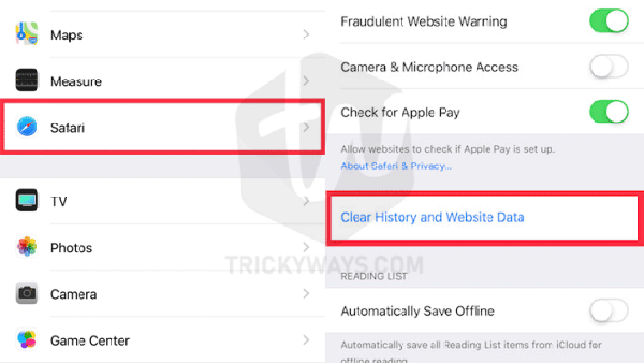The width and height of the screenshot is (644, 363).
Task: Tap the Game Center icon
Action: (x=27, y=340)
